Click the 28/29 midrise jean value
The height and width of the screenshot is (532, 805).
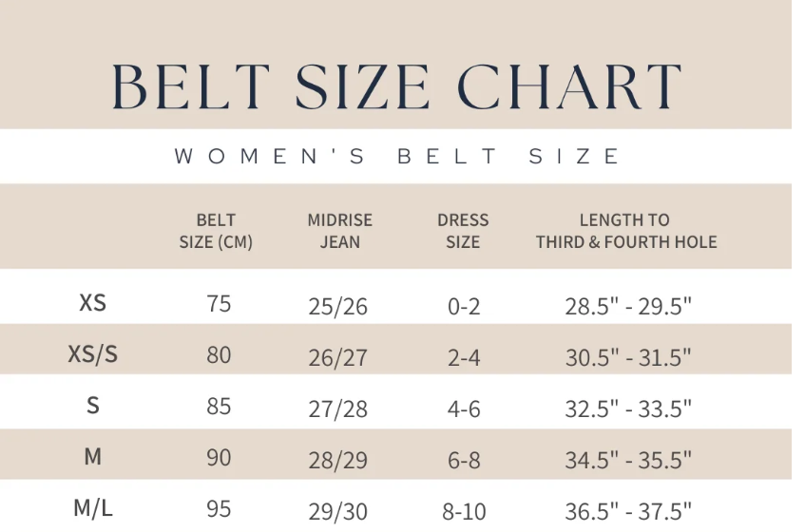[x=337, y=460]
